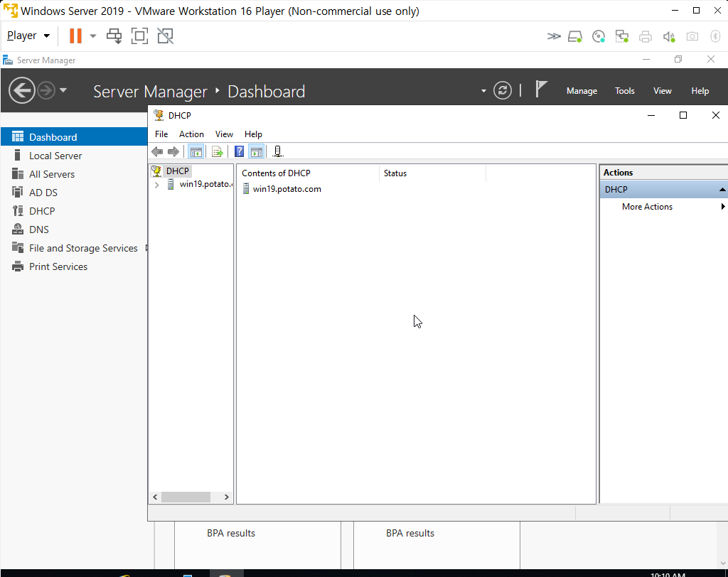Open Server Manager View menu

[663, 91]
